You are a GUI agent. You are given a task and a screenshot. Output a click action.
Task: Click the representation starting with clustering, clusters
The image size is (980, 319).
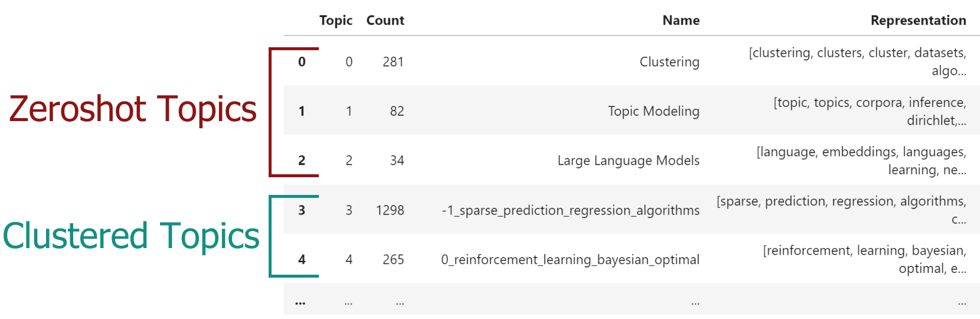(x=857, y=61)
